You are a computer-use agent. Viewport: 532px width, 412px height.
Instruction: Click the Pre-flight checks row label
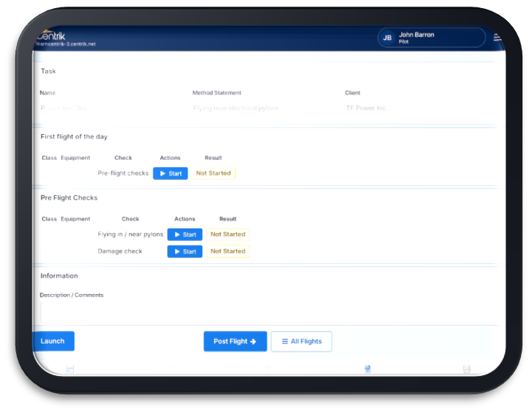(123, 173)
